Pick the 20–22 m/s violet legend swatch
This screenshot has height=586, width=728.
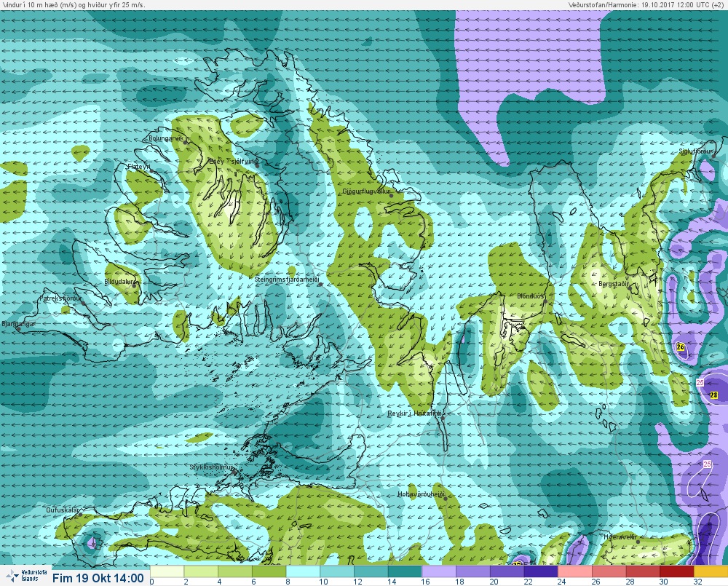[506, 571]
